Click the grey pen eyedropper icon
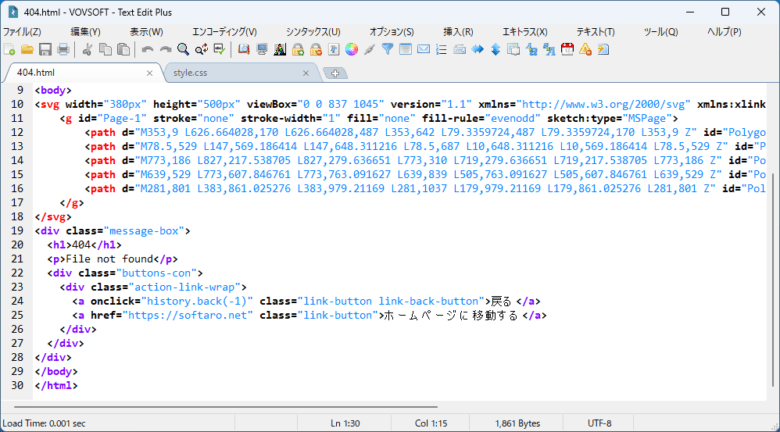The width and height of the screenshot is (780, 432). 370,49
